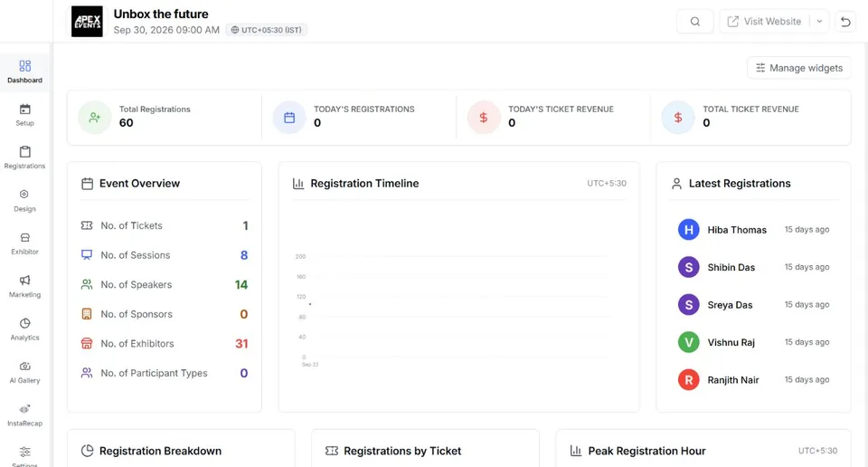Open Shibin Das registration entry
This screenshot has width=868, height=467.
(753, 268)
